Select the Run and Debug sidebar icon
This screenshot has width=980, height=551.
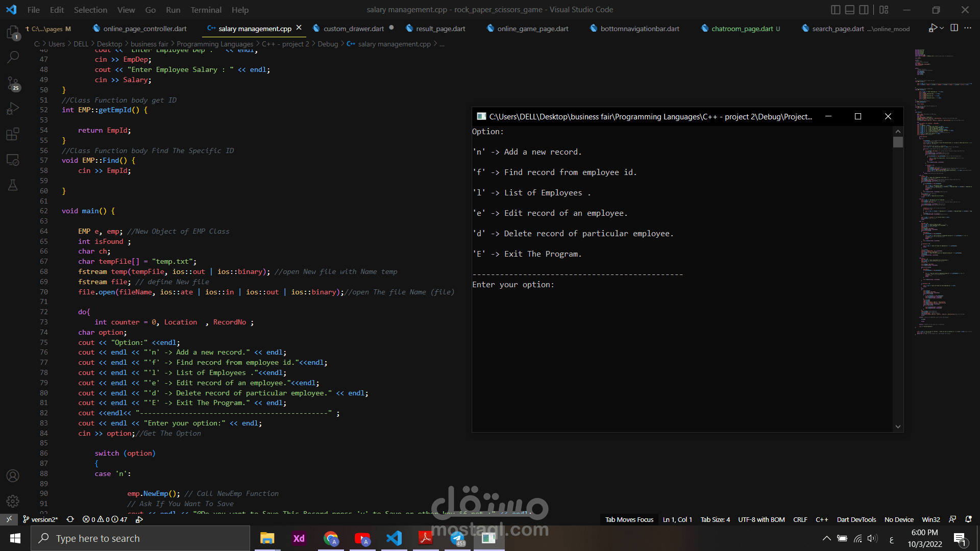click(x=13, y=108)
